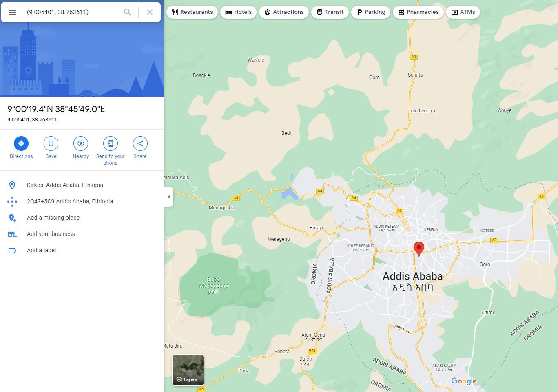Select the Attractions filter chip
The width and height of the screenshot is (558, 392).
pyautogui.click(x=283, y=12)
